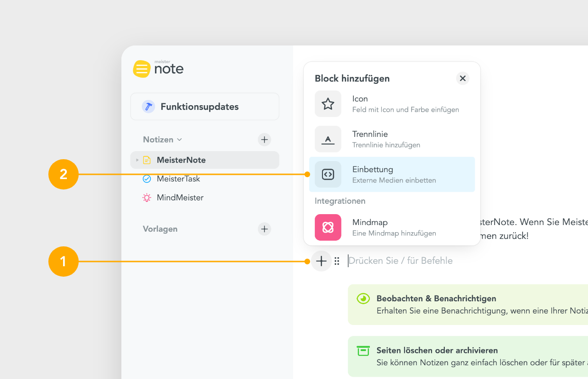Open the MeisterNote note in sidebar
This screenshot has height=379, width=588.
click(205, 160)
